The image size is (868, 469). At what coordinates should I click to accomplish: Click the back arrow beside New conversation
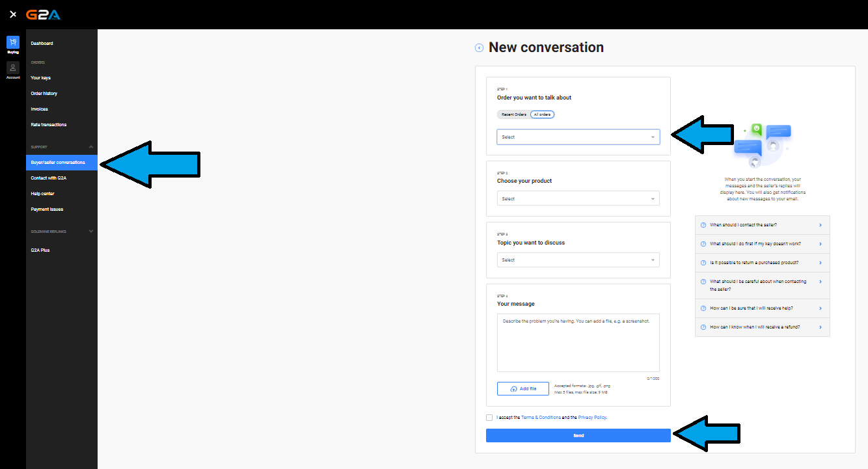(478, 47)
